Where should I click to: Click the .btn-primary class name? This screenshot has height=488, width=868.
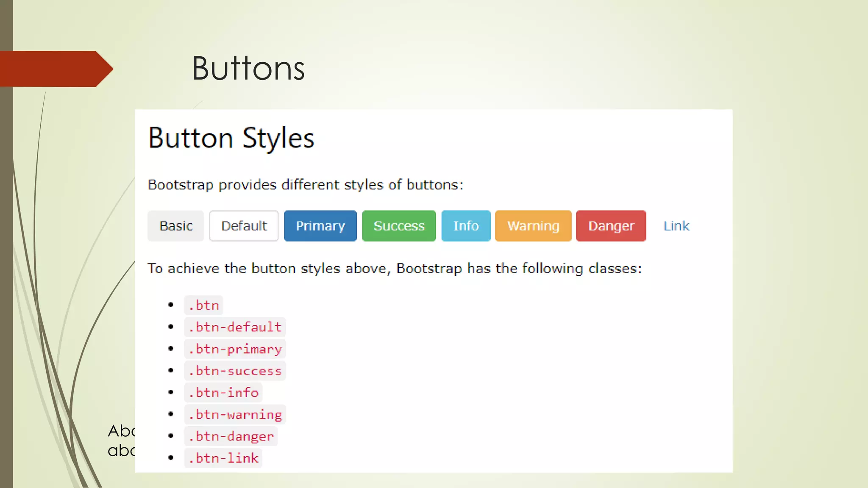click(235, 349)
